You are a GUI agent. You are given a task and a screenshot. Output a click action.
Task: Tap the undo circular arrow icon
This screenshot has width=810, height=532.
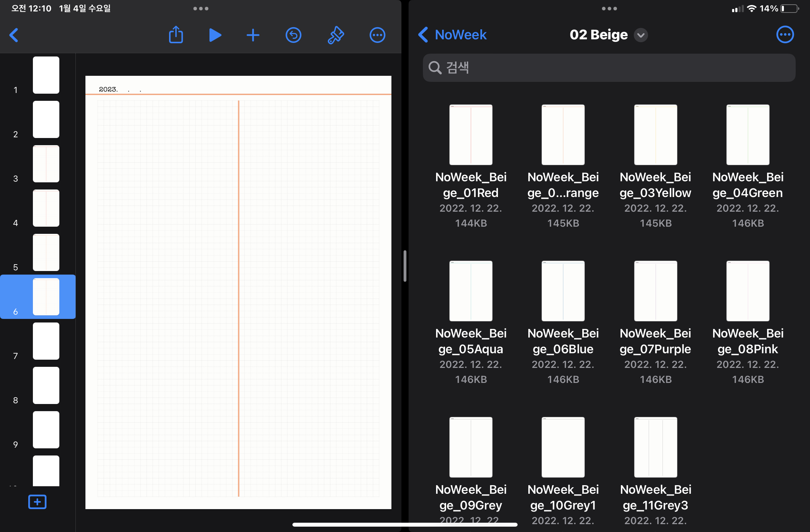click(x=293, y=35)
